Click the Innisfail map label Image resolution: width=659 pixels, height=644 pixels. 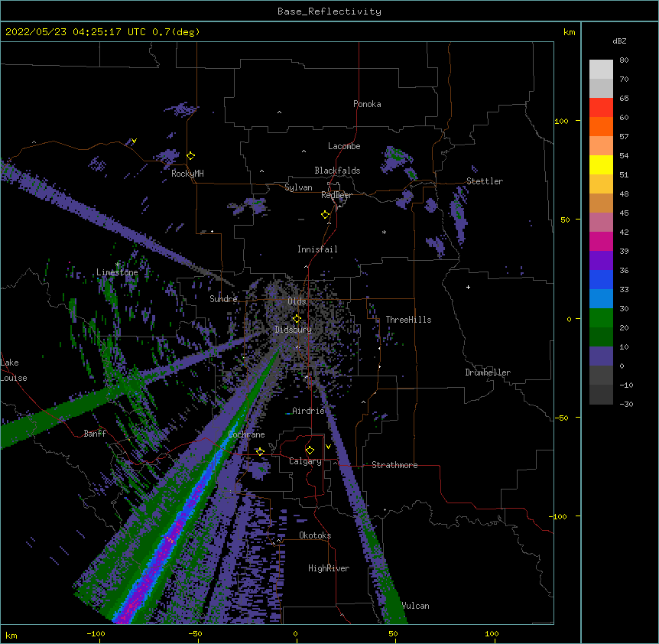317,249
